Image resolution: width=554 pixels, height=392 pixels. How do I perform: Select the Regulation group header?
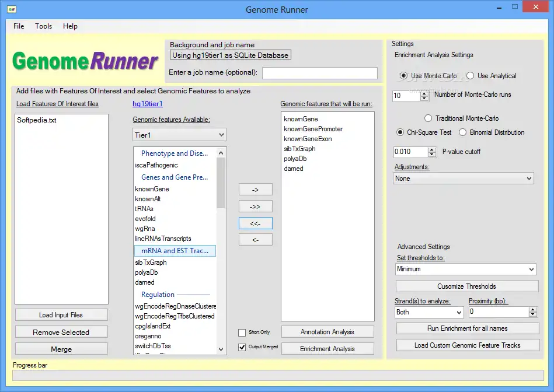pos(158,295)
